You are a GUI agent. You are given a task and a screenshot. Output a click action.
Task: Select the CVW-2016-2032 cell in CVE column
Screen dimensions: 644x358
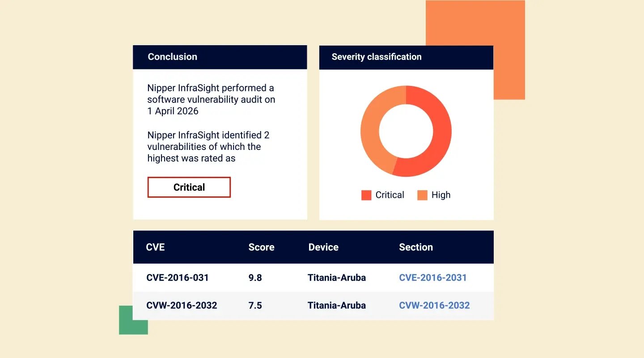[x=182, y=305]
